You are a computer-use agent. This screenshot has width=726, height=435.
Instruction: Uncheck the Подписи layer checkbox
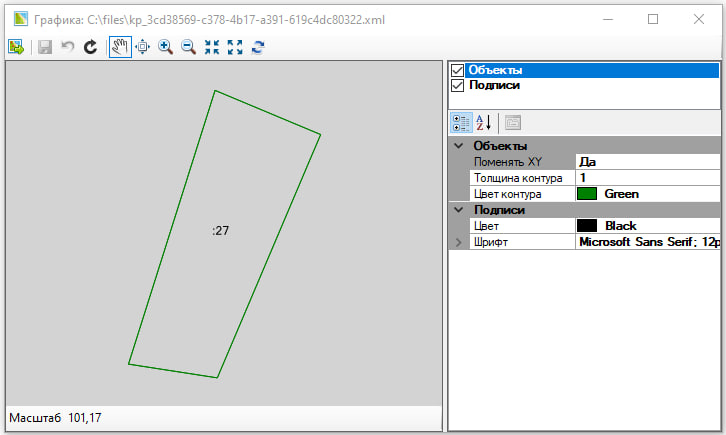click(x=457, y=85)
